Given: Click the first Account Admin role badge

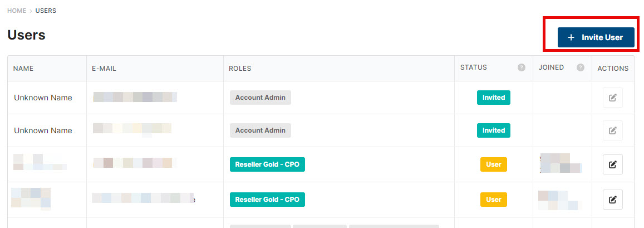Looking at the screenshot, I should [x=260, y=98].
